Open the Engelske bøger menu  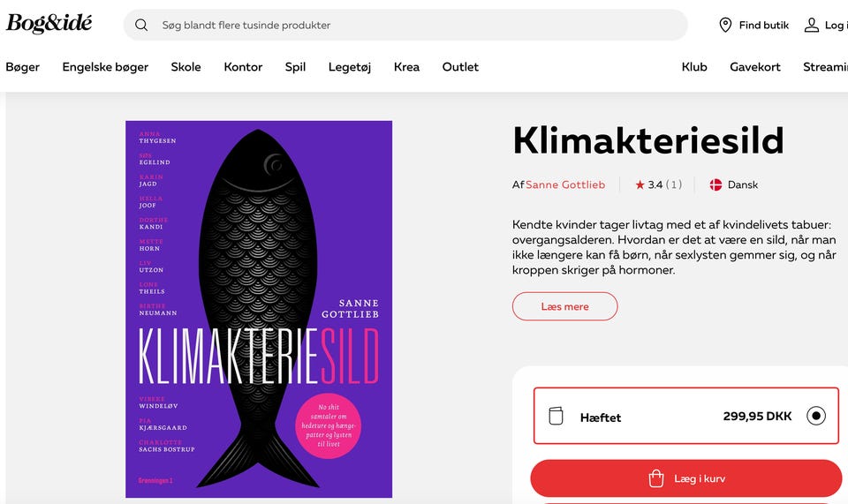[x=105, y=67]
